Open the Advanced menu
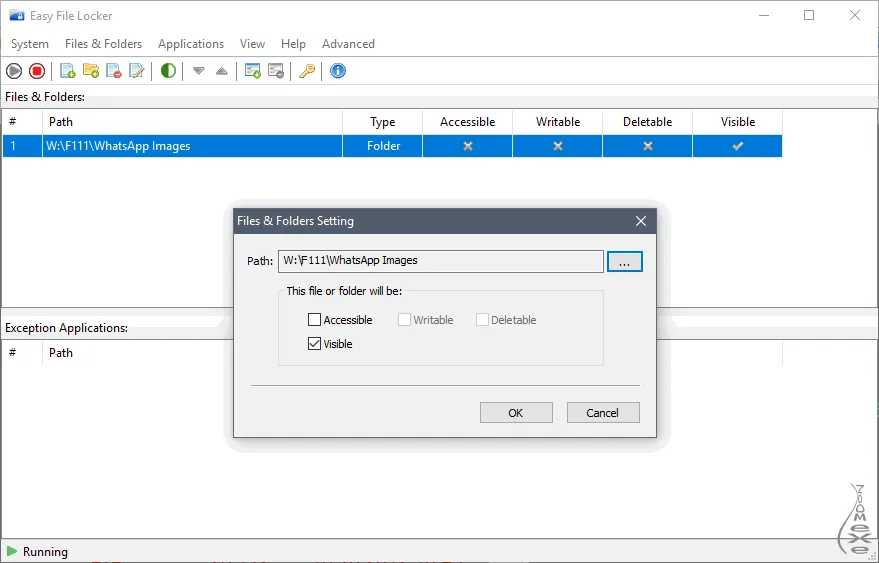 (348, 44)
